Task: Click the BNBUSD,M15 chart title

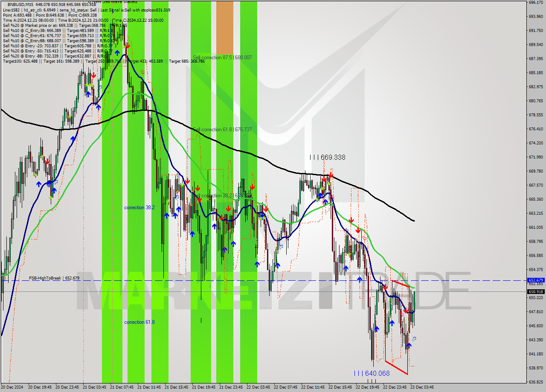Action: tap(21, 5)
